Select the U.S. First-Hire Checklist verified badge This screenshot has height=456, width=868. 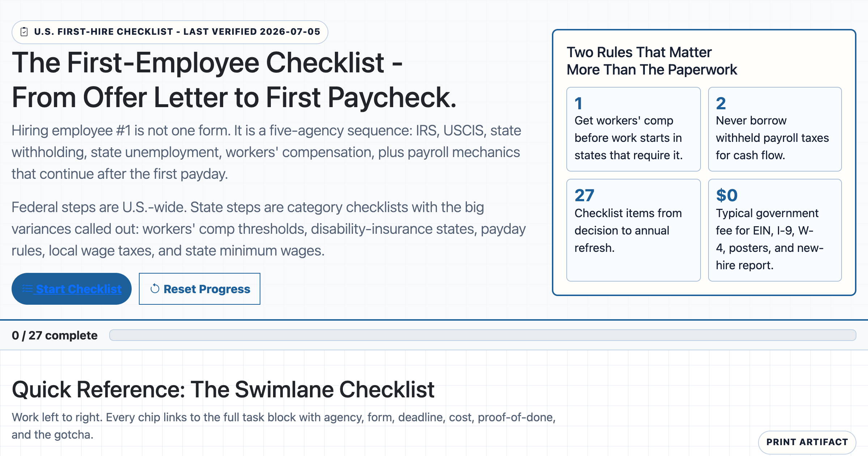pyautogui.click(x=170, y=32)
